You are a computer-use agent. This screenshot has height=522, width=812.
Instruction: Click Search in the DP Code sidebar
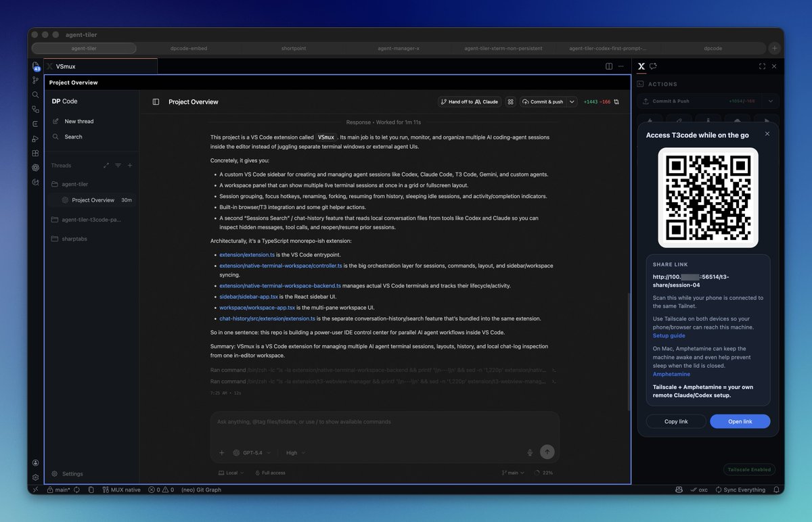tap(68, 137)
